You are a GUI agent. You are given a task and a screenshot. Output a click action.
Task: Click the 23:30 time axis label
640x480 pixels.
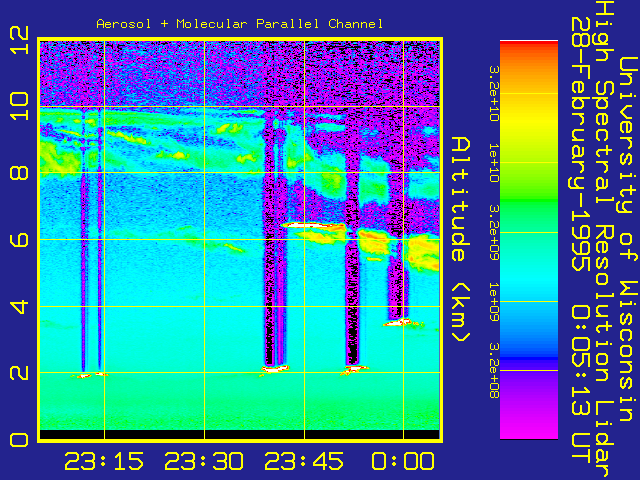[x=204, y=461]
